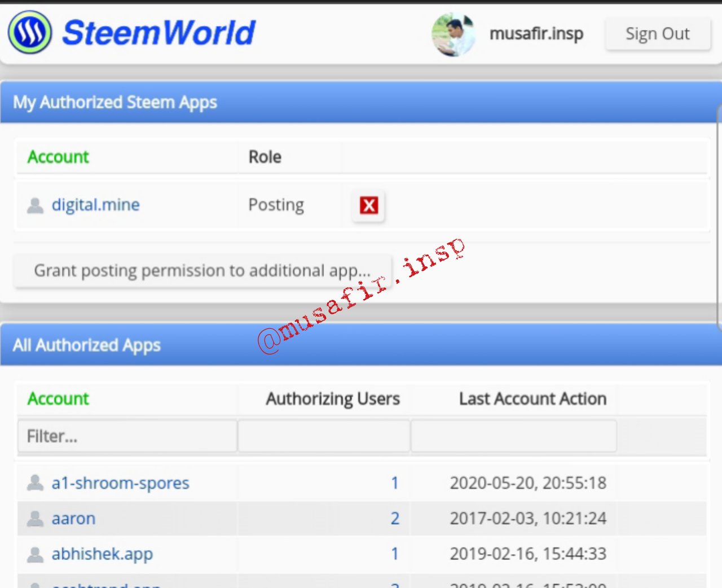
Task: Open musafir.insp profile avatar
Action: click(x=453, y=34)
